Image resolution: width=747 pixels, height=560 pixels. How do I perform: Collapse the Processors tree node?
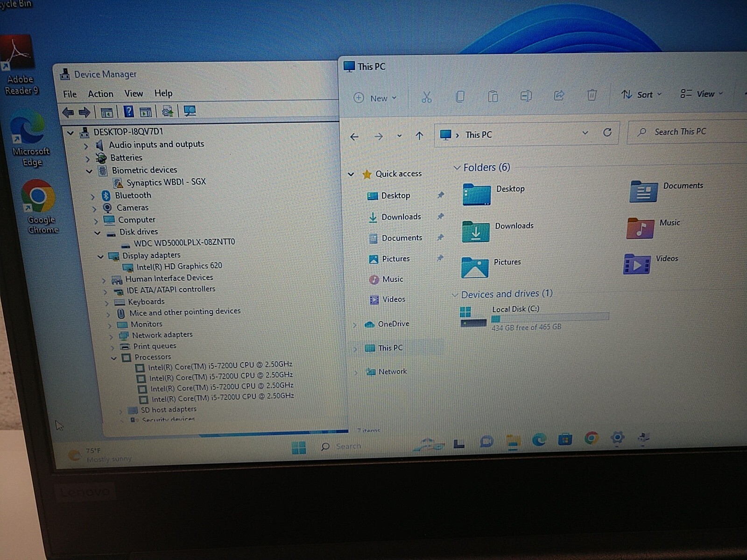tap(114, 358)
